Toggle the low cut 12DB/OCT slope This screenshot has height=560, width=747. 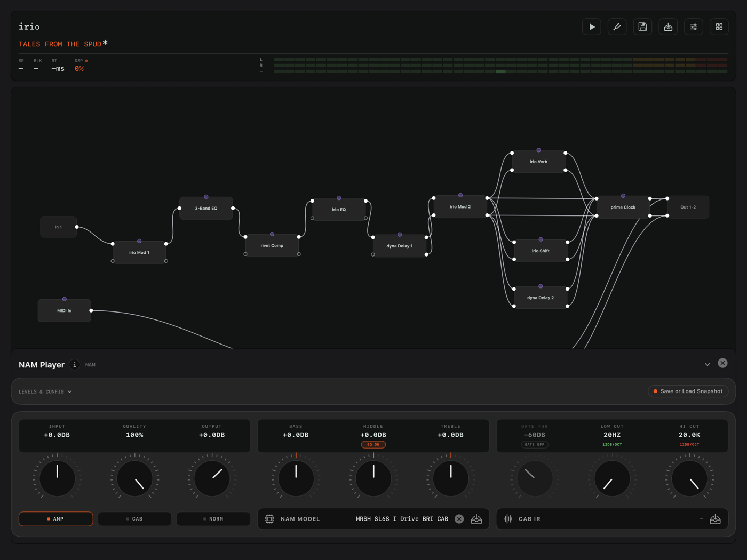tap(612, 445)
